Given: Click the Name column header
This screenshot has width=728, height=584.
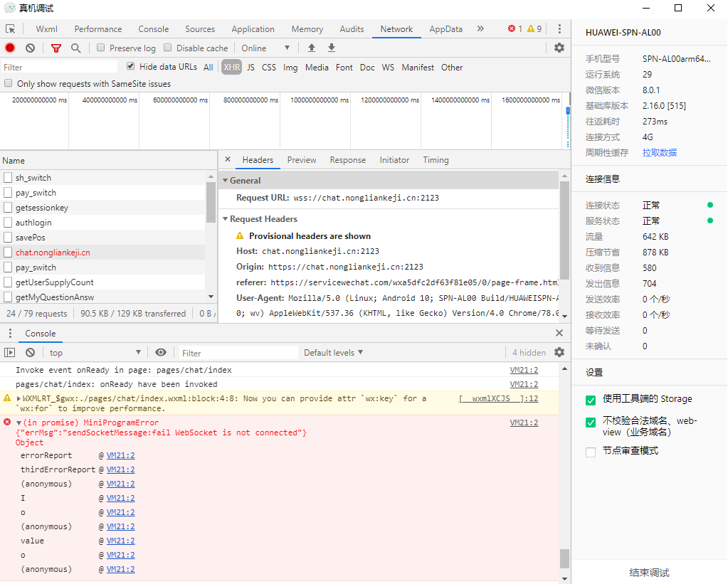Looking at the screenshot, I should click(x=108, y=160).
